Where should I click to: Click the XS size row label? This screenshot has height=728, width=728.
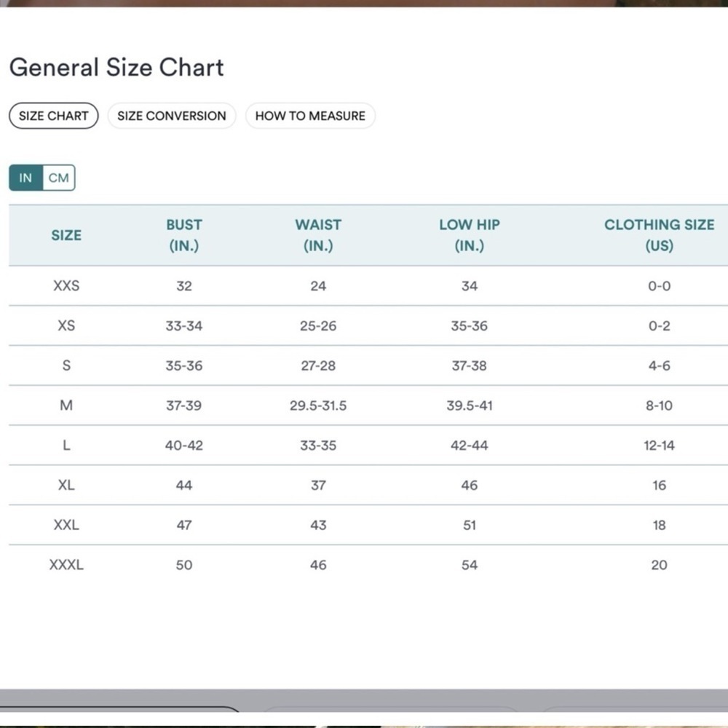(66, 325)
